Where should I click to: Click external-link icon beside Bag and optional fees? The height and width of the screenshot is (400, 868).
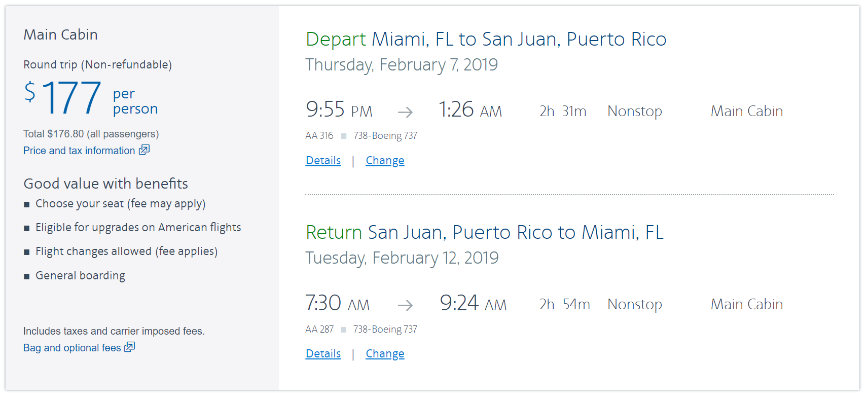[x=130, y=347]
